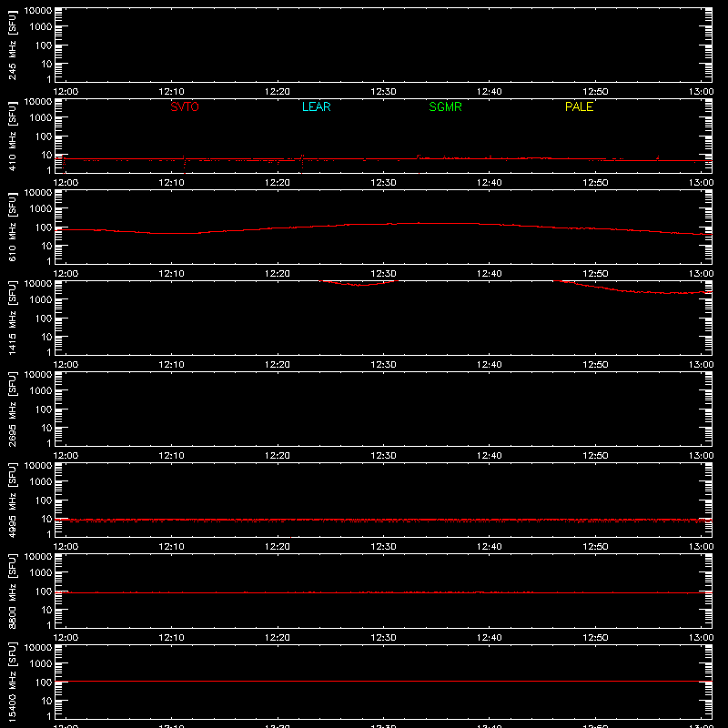Click the 12:30 label under the 245 MHz plot
Image resolution: width=728 pixels, height=728 pixels.
[x=383, y=92]
